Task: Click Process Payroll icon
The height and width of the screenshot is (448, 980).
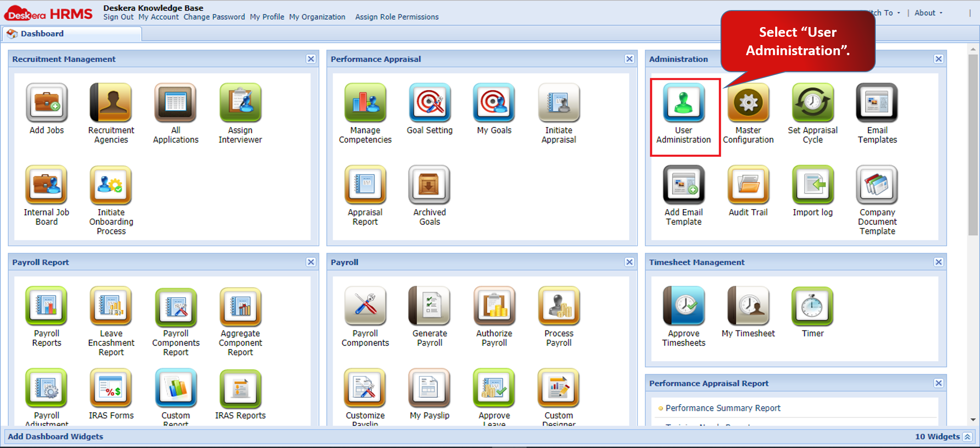Action: (x=559, y=306)
